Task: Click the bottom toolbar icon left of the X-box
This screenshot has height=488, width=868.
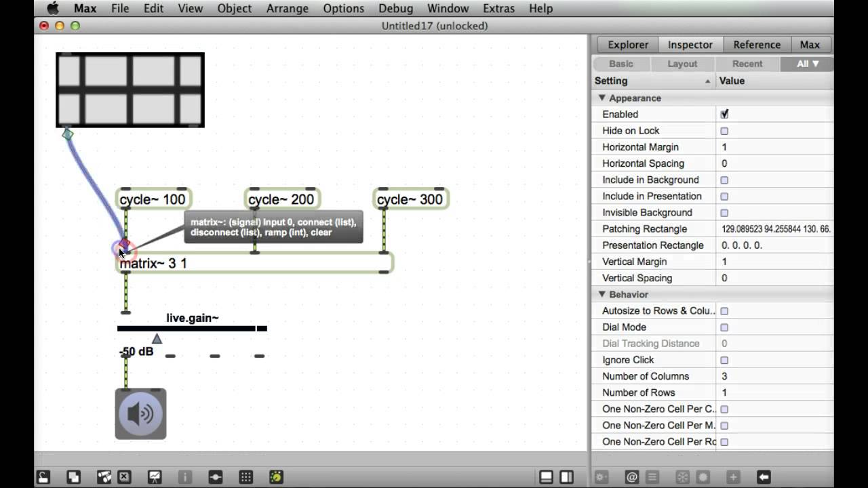Action: pyautogui.click(x=104, y=477)
